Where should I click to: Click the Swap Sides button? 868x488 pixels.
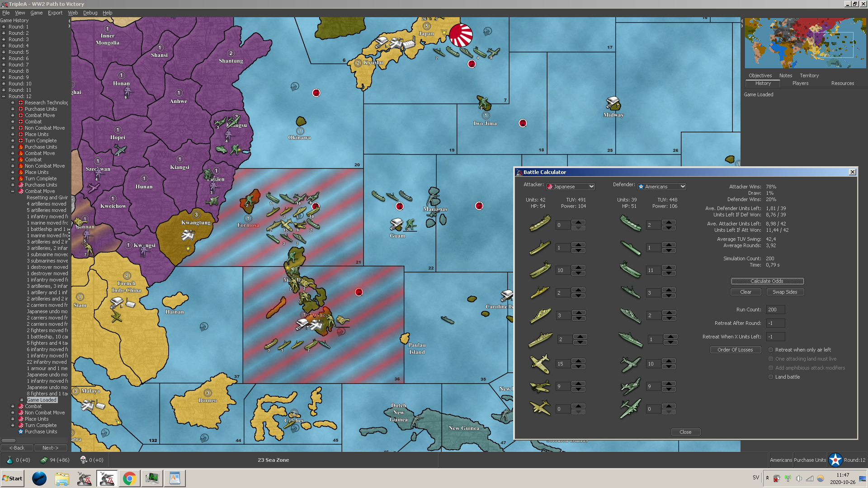785,292
